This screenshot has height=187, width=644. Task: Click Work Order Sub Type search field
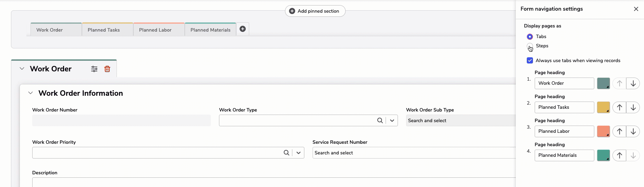pos(461,120)
